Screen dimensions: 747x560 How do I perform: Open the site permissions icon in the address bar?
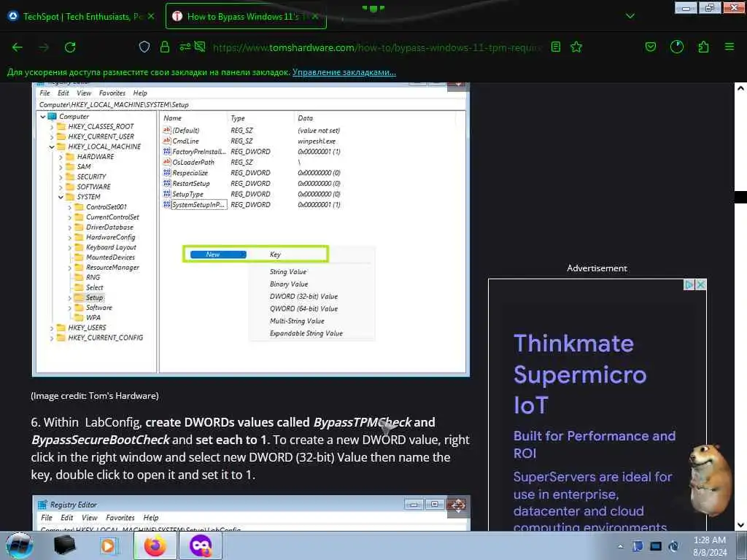click(x=185, y=47)
